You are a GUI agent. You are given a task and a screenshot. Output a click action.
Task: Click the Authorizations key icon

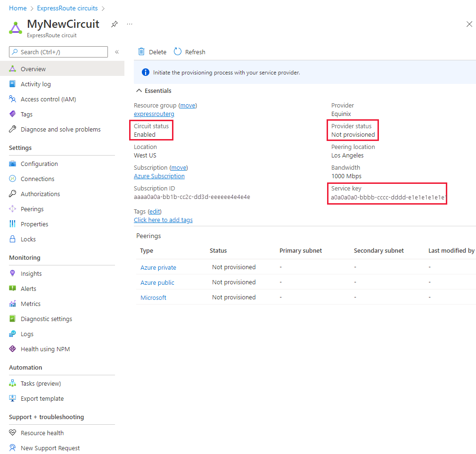coord(12,194)
